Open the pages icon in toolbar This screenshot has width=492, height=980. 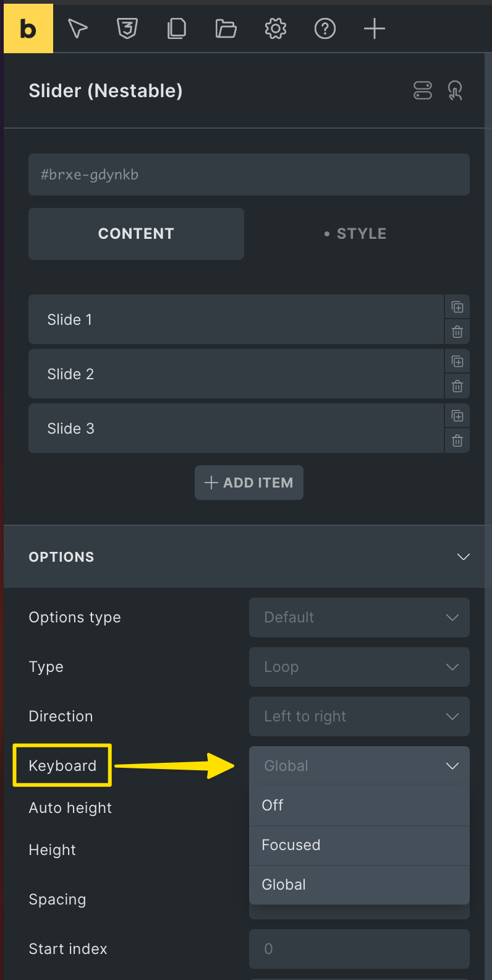(x=177, y=28)
